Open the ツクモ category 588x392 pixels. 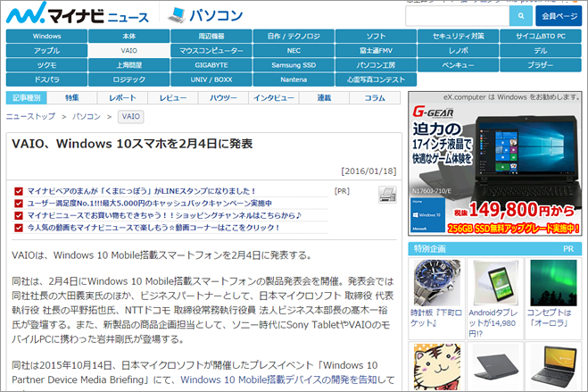(x=47, y=65)
